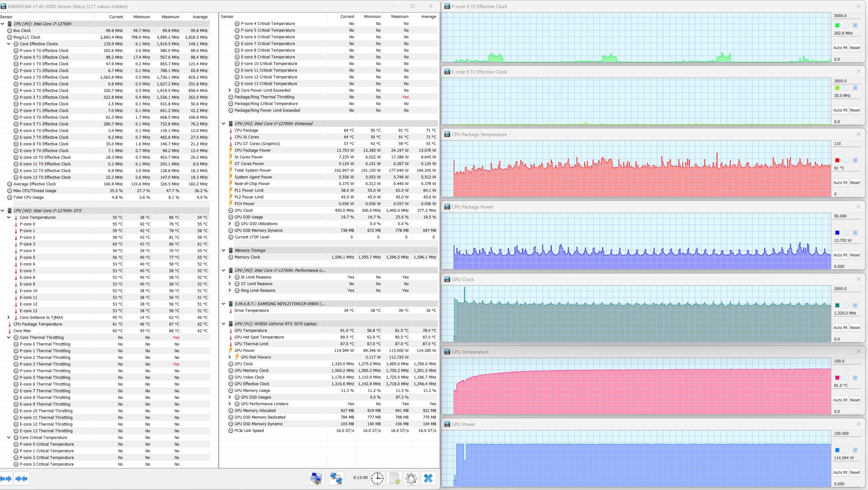
Task: Open sensor settings gear icon
Action: 411,478
